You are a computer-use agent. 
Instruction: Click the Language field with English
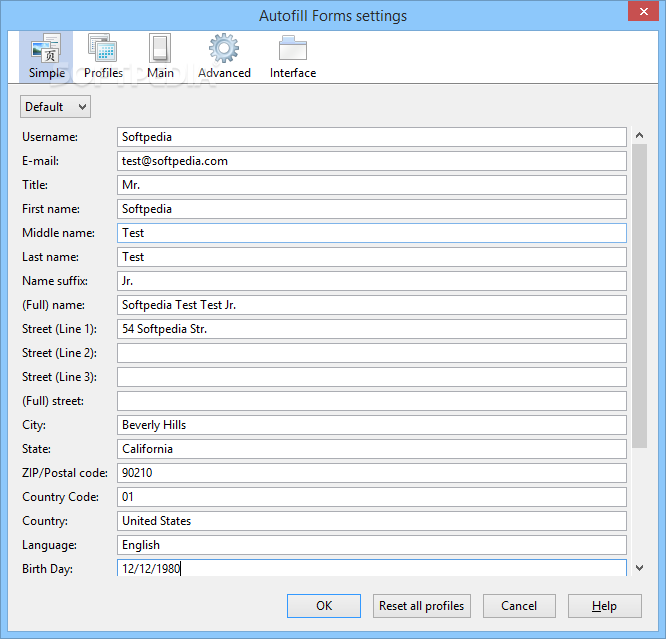(372, 545)
